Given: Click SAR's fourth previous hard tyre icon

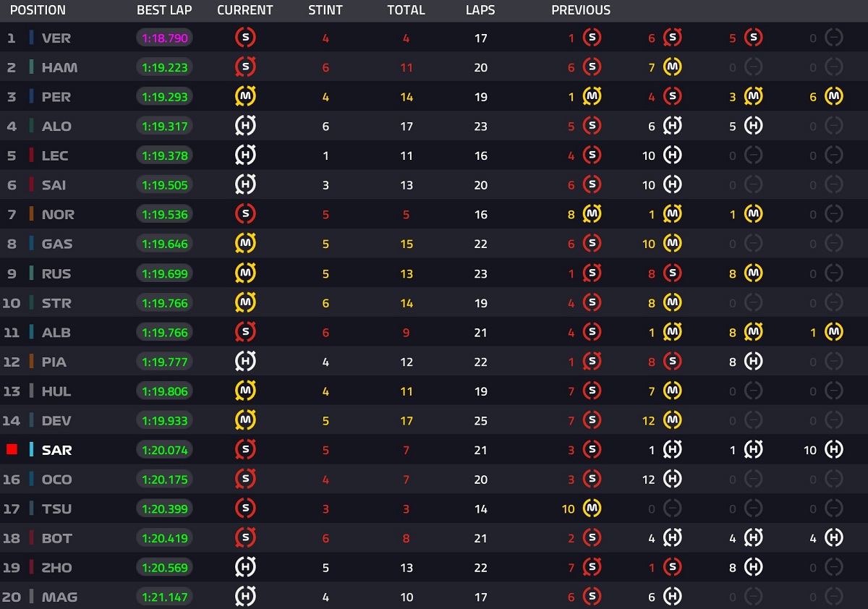Looking at the screenshot, I should tap(834, 450).
